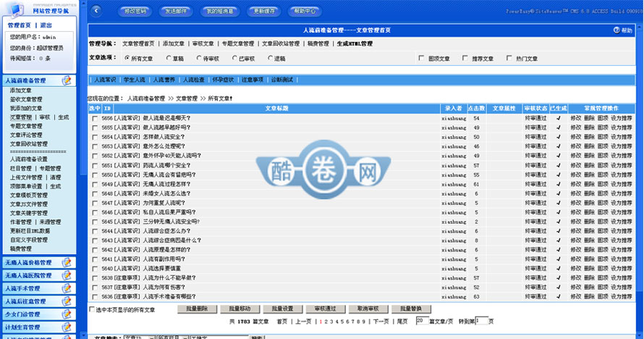644x339 pixels.
Task: Click the notepad icon beside 少女门诊管理
Action: click(x=67, y=314)
